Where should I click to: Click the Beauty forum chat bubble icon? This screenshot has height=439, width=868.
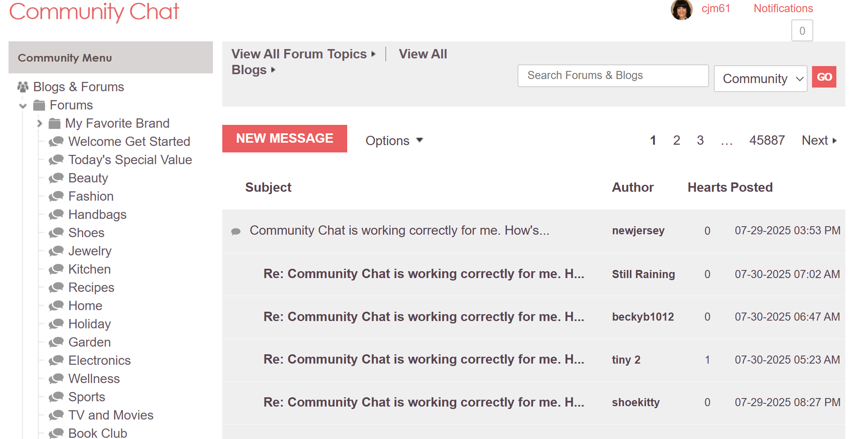[x=56, y=178]
